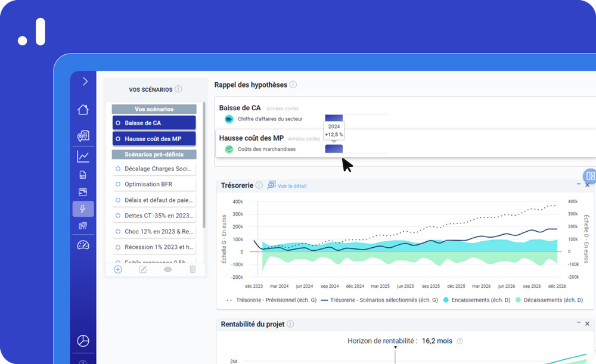596x364 pixels.
Task: Collapse the Vos scénarios group header
Action: (154, 109)
